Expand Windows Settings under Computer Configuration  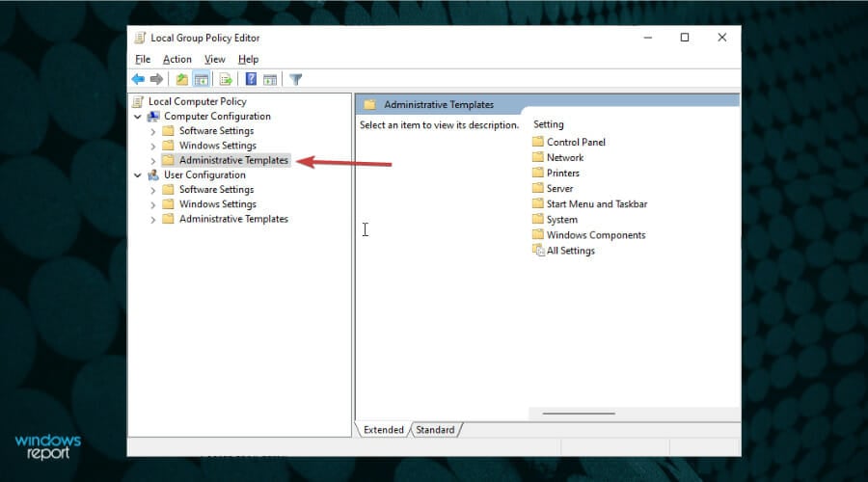153,147
